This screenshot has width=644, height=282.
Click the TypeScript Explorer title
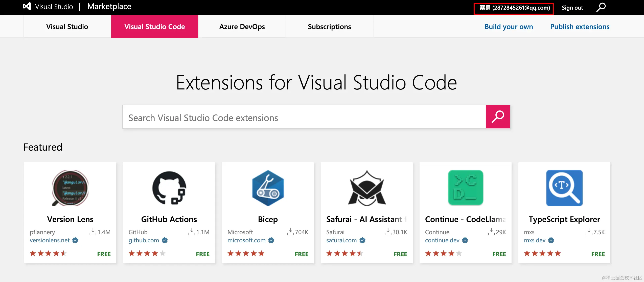pyautogui.click(x=564, y=219)
